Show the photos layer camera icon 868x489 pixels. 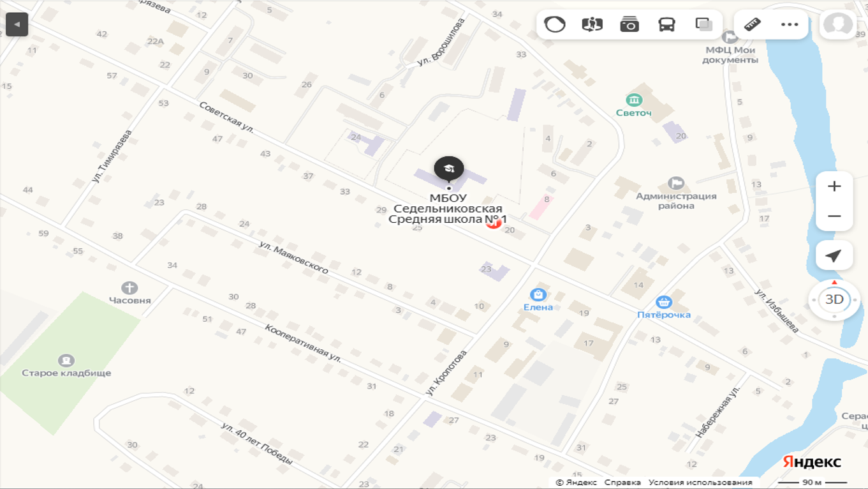pyautogui.click(x=629, y=24)
